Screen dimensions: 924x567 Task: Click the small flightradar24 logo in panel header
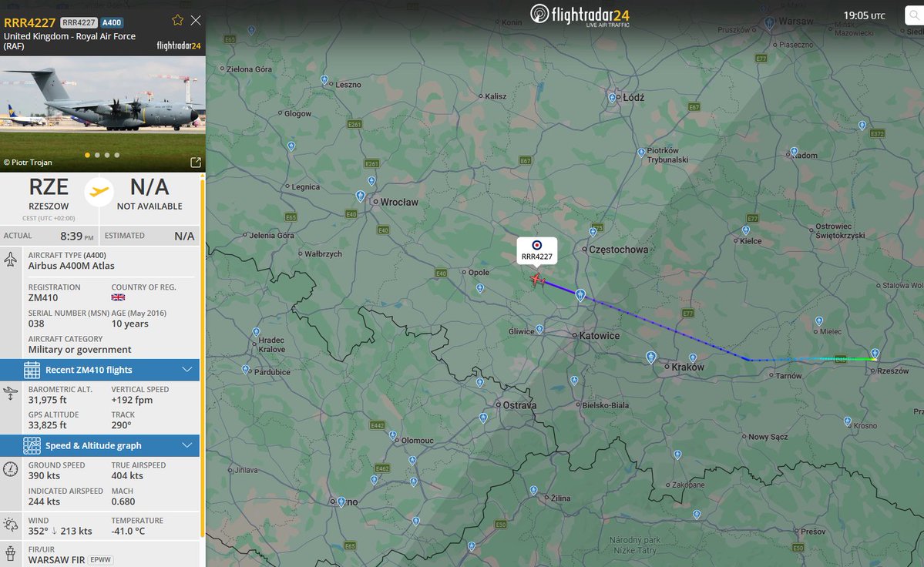[x=179, y=45]
